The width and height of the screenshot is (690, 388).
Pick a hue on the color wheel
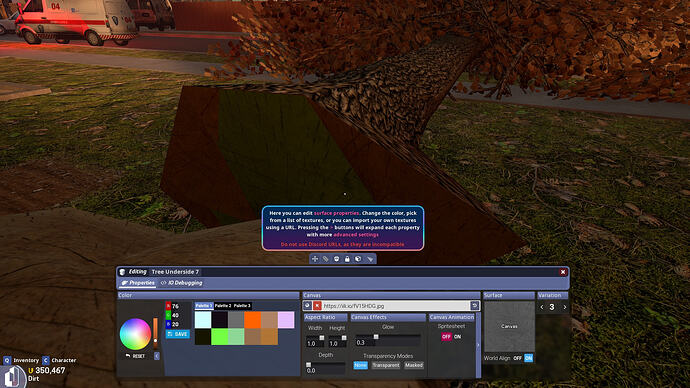135,334
